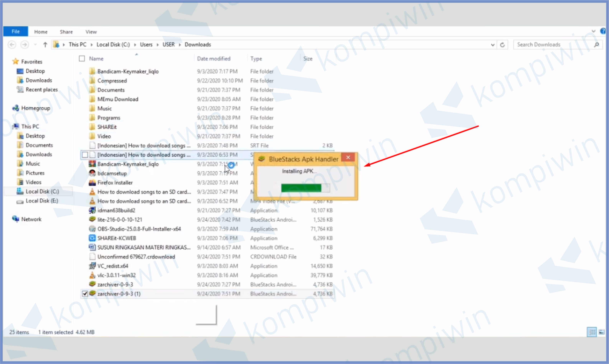Select the OBS-Studio installer file
Viewport: 609px width, 364px height.
coord(139,229)
